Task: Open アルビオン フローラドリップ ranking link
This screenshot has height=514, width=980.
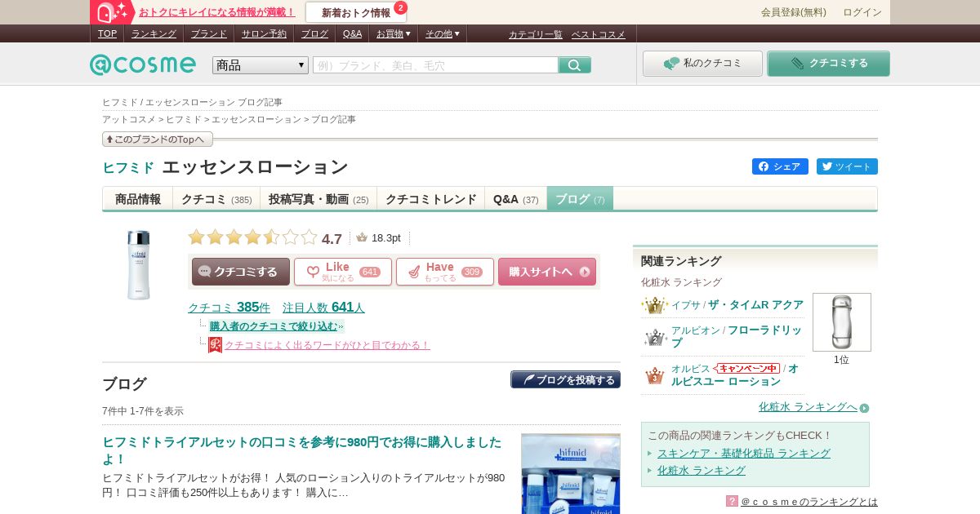Action: [737, 337]
